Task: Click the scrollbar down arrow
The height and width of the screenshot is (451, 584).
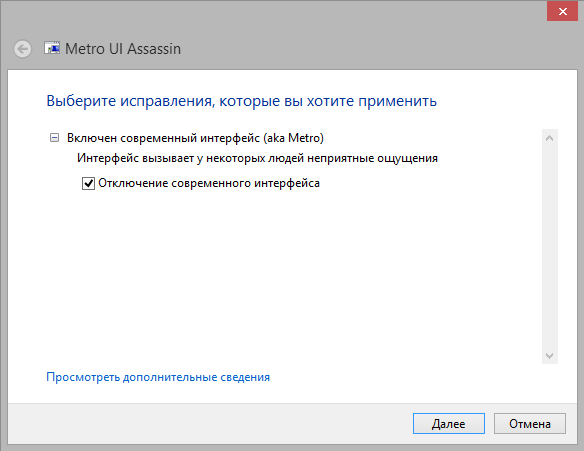Action: point(550,356)
